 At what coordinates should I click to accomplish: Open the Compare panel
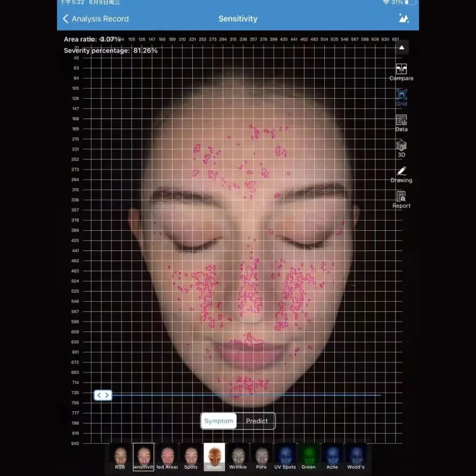tap(401, 71)
